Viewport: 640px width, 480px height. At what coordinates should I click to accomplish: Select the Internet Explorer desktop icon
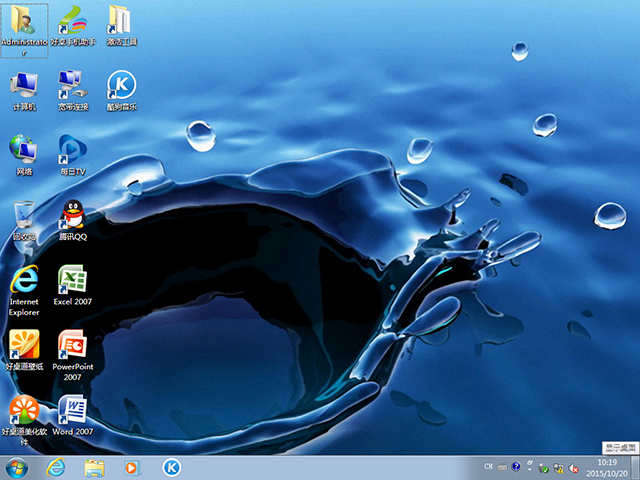[x=24, y=290]
